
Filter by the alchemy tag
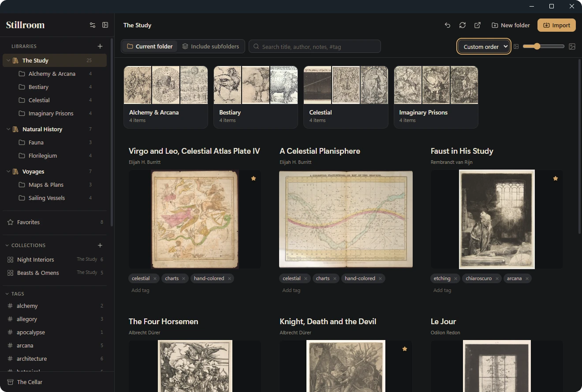tap(55, 306)
